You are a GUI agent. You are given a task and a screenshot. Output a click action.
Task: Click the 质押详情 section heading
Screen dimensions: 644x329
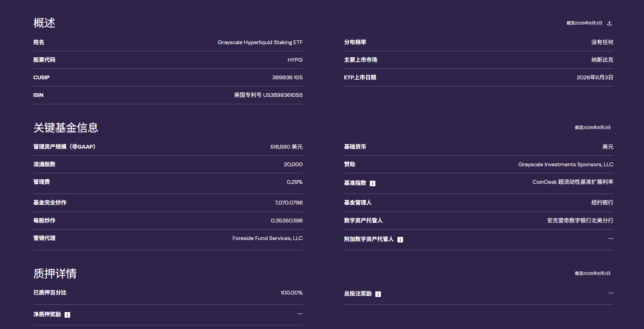coord(55,274)
